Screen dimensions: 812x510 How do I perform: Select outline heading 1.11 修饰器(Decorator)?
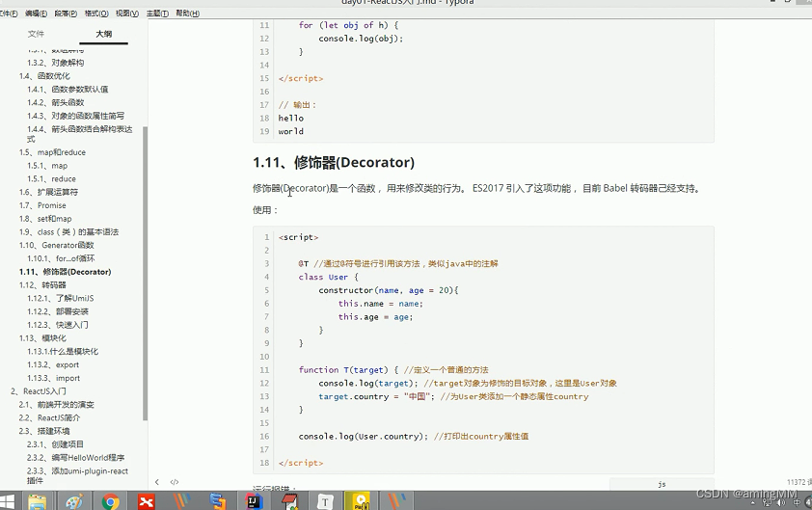point(66,272)
